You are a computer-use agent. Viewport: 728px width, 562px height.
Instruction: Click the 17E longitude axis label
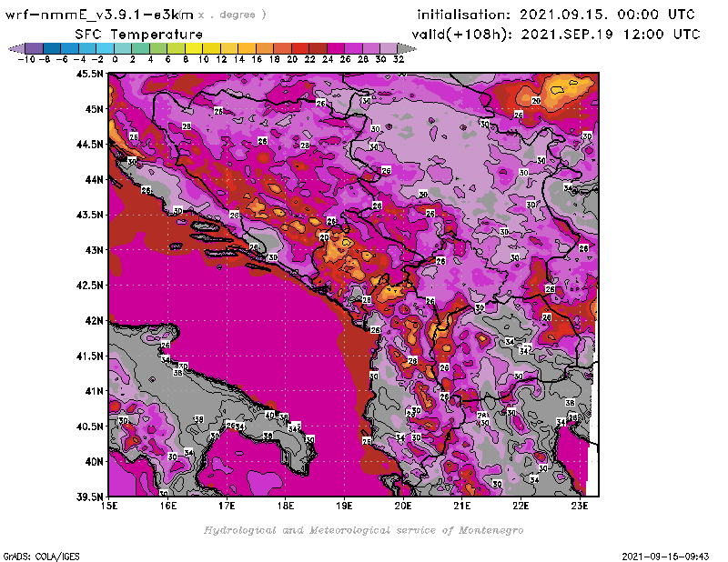(227, 506)
